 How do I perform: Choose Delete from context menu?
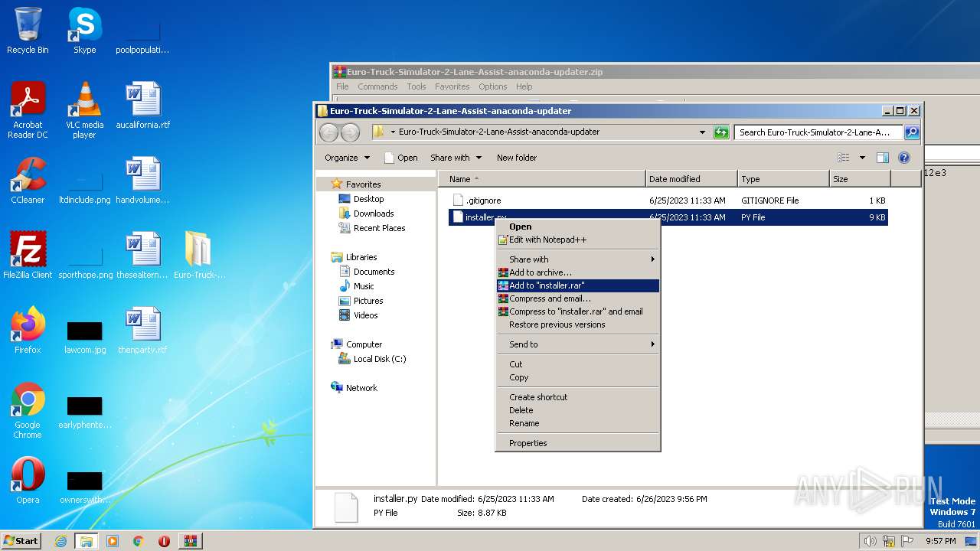pyautogui.click(x=577, y=410)
